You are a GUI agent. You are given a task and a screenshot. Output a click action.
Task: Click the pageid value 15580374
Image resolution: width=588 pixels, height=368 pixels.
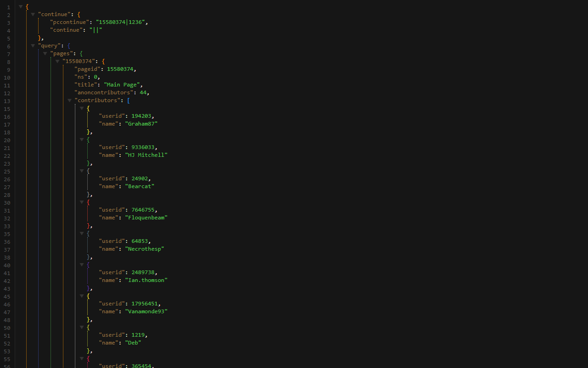(x=120, y=69)
